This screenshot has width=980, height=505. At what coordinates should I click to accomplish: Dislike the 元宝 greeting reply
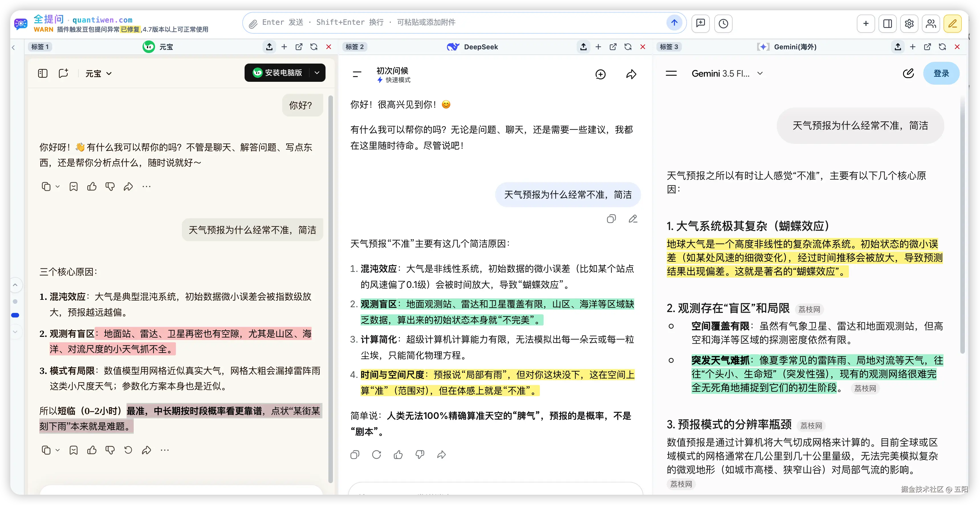coord(110,186)
